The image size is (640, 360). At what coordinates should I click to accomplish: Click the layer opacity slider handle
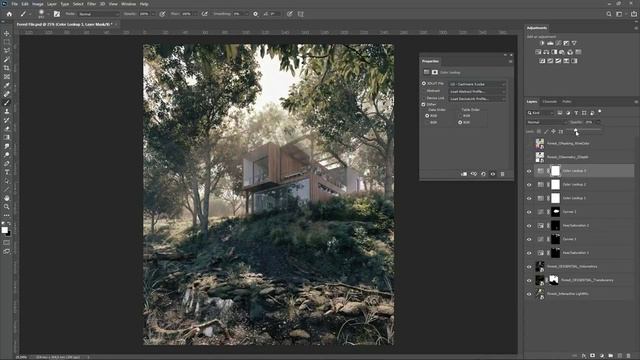pyautogui.click(x=576, y=131)
